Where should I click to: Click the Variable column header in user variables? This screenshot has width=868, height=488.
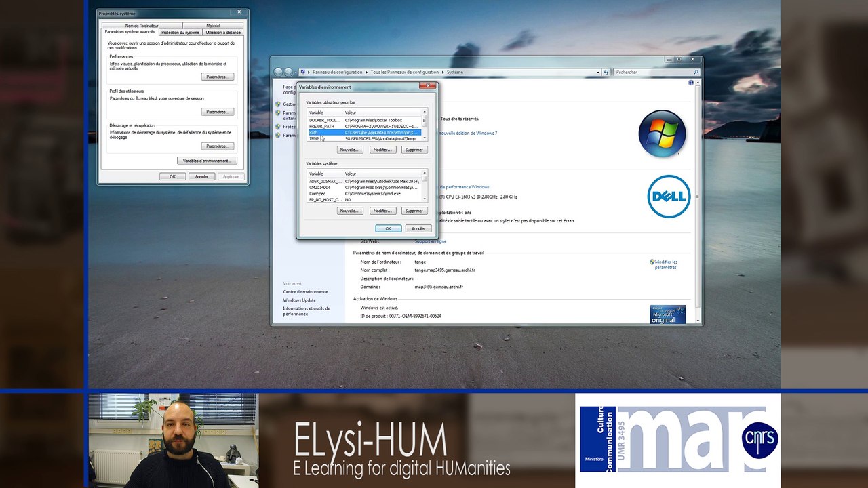coord(325,113)
